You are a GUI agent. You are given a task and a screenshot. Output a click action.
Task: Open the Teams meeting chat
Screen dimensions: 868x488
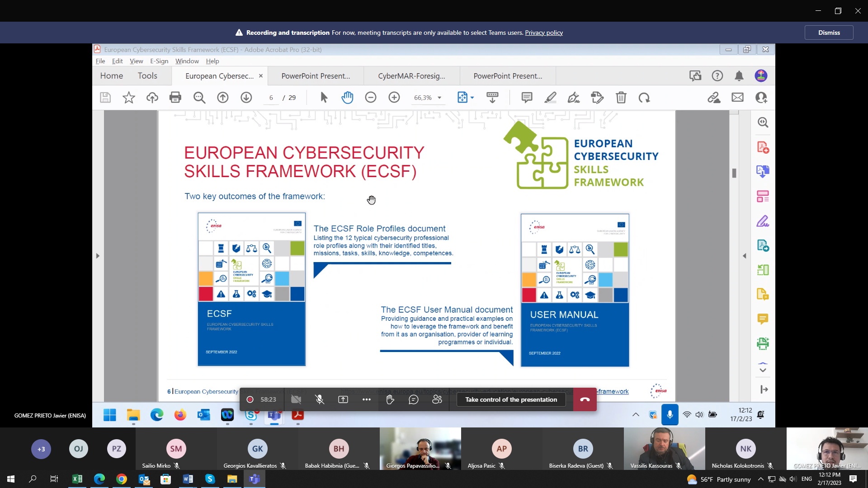pyautogui.click(x=413, y=399)
